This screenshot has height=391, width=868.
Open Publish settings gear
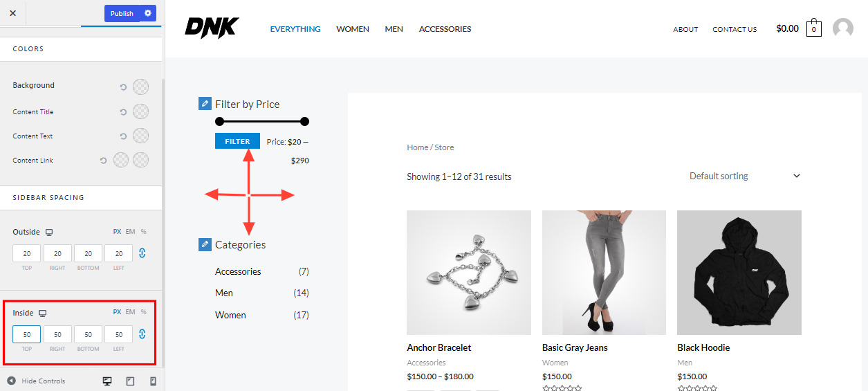pos(148,13)
